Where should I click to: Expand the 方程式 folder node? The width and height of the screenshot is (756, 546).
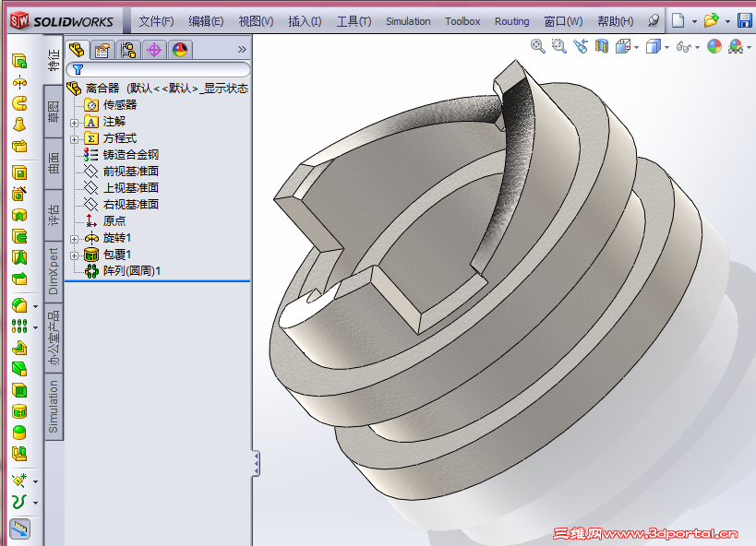(x=74, y=140)
